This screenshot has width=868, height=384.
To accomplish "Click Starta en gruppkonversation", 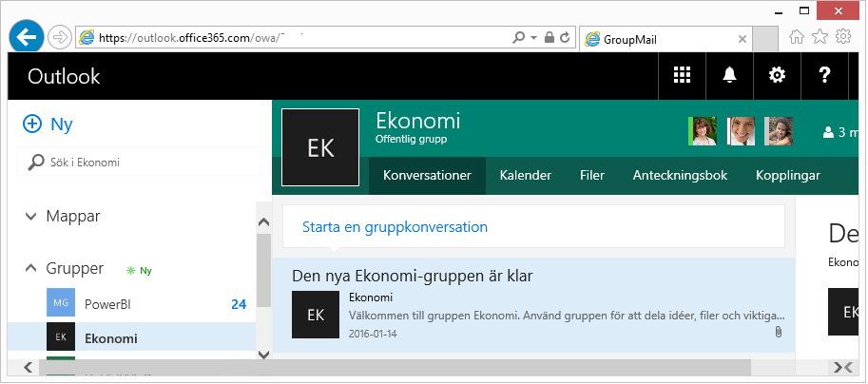I will pos(395,227).
